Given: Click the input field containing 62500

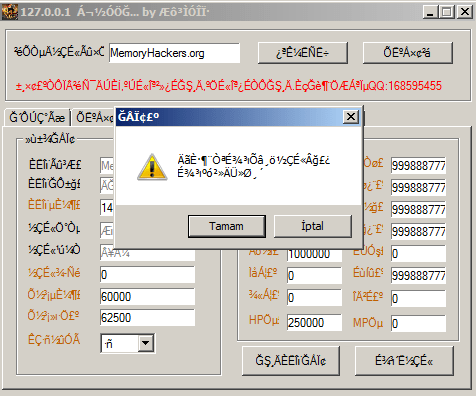Looking at the screenshot, I should pyautogui.click(x=147, y=318).
